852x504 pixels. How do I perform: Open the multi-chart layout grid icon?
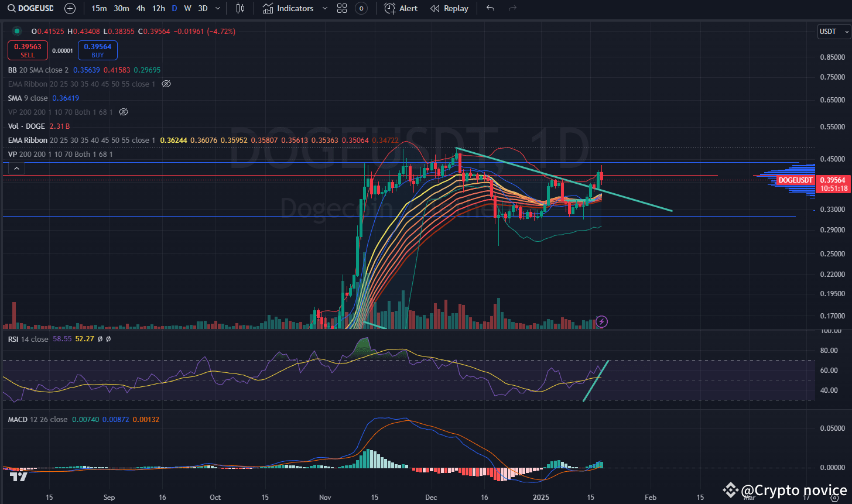tap(342, 8)
